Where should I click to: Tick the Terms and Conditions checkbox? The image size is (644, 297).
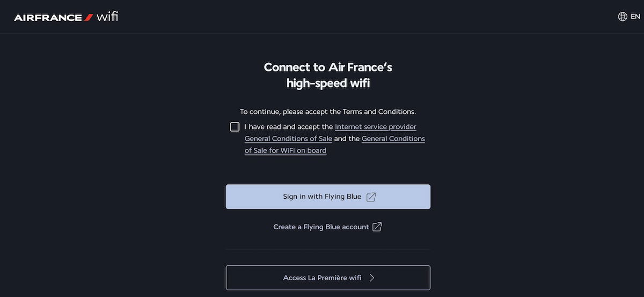(x=235, y=127)
